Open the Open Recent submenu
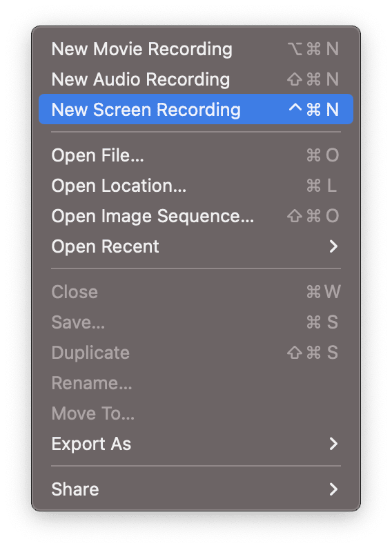The width and height of the screenshot is (392, 548). (x=195, y=246)
